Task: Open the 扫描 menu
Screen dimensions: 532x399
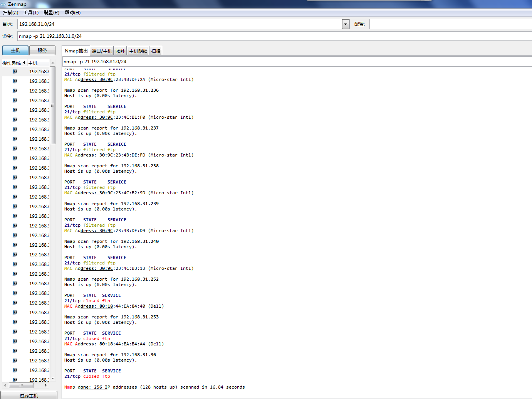Action: (11, 13)
